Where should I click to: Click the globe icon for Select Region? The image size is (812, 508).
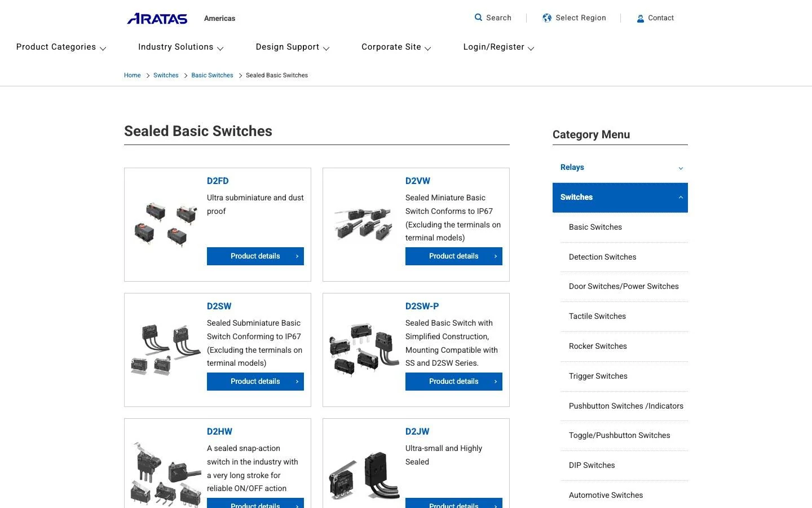547,18
